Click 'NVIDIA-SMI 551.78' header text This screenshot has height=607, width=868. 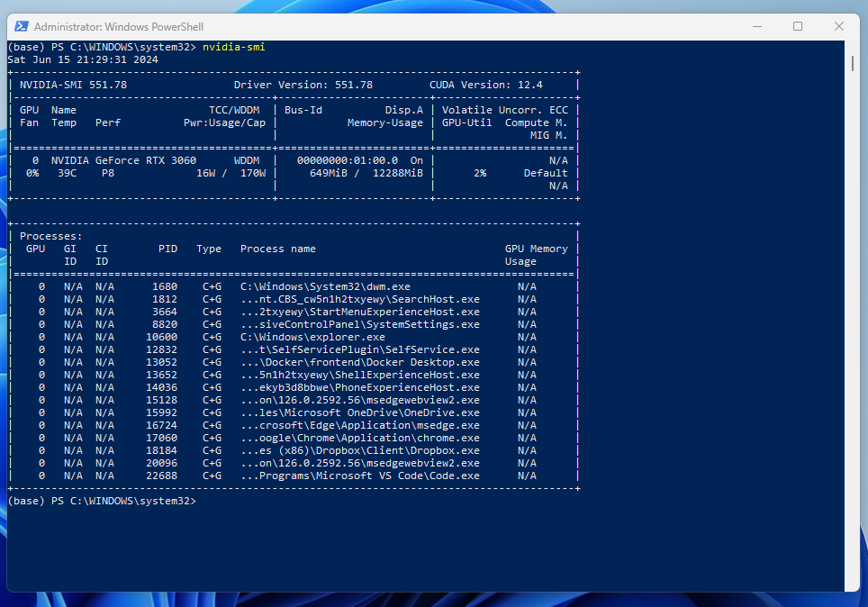coord(73,85)
